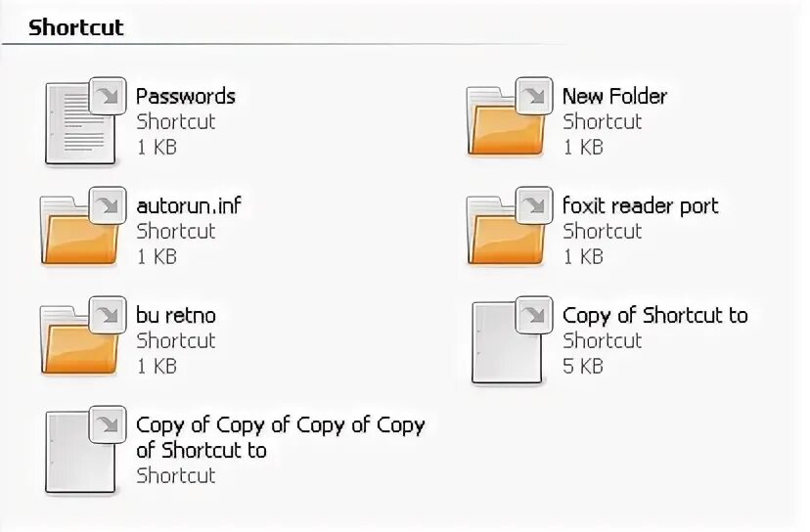Select the bu retno name label

(176, 316)
